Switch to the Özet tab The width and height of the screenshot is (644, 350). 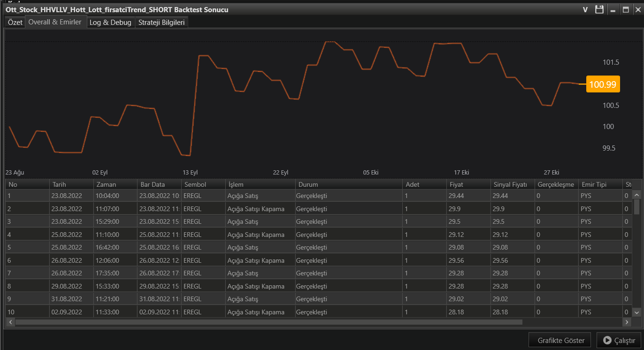[x=15, y=23]
